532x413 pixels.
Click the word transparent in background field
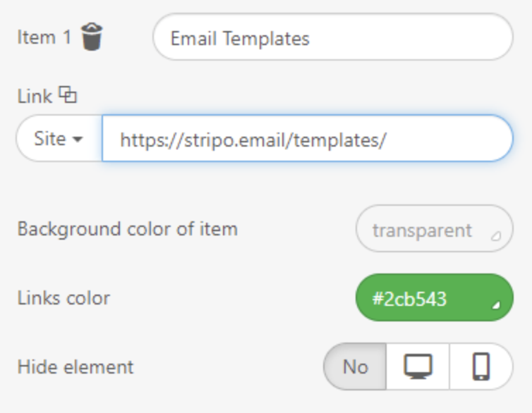[x=422, y=230]
